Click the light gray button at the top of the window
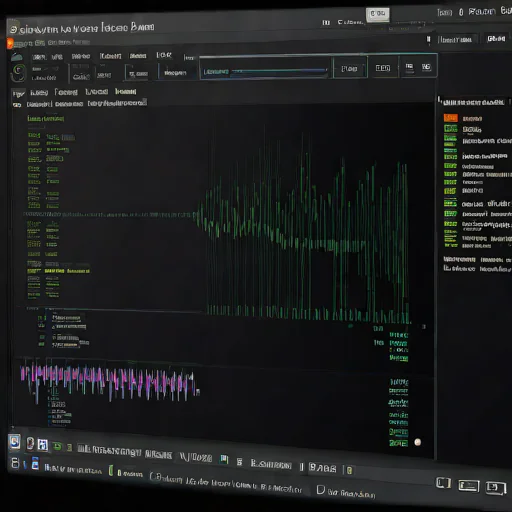Viewport: 512px width, 512px height. click(x=378, y=14)
